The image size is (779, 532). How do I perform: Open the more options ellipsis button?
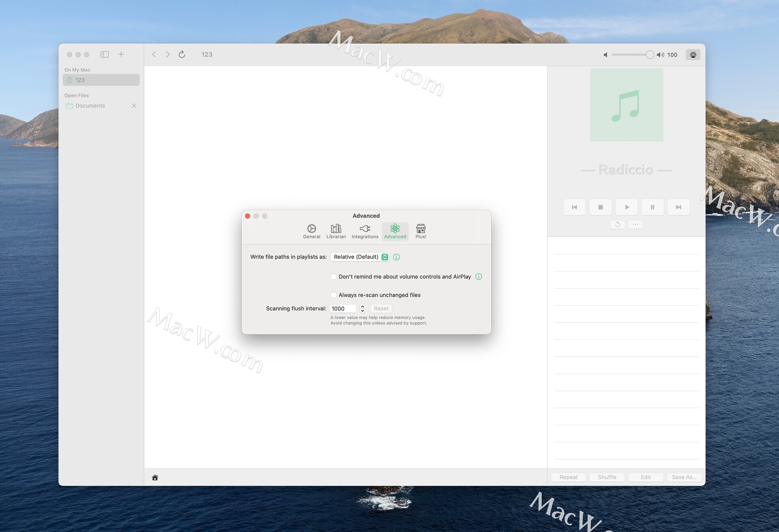(635, 224)
